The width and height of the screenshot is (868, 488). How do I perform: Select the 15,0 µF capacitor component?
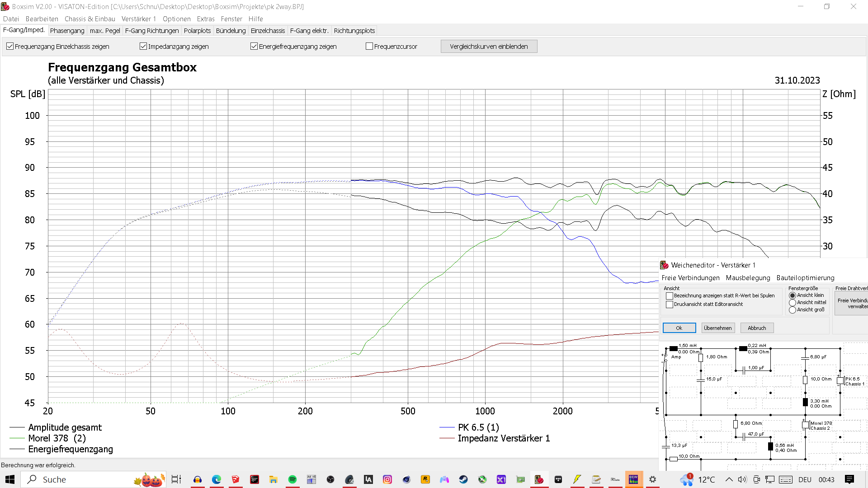coord(701,380)
